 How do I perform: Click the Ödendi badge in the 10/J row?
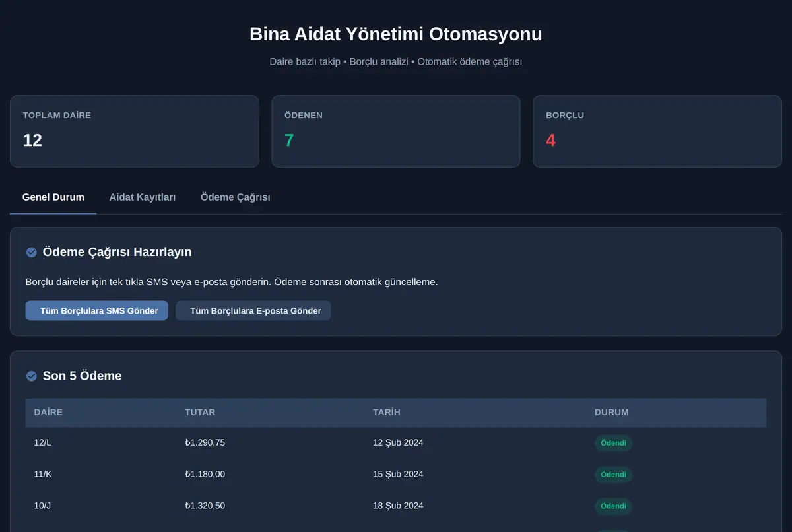[613, 506]
